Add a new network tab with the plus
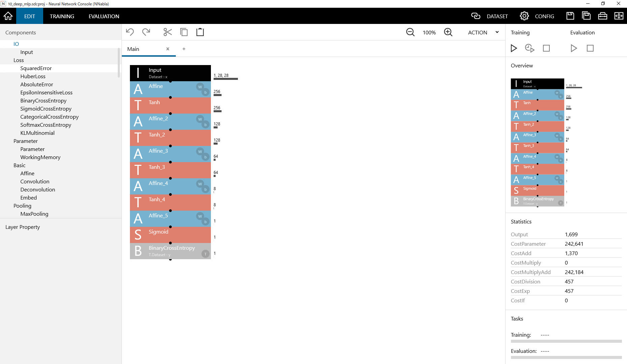627x364 pixels. [184, 49]
